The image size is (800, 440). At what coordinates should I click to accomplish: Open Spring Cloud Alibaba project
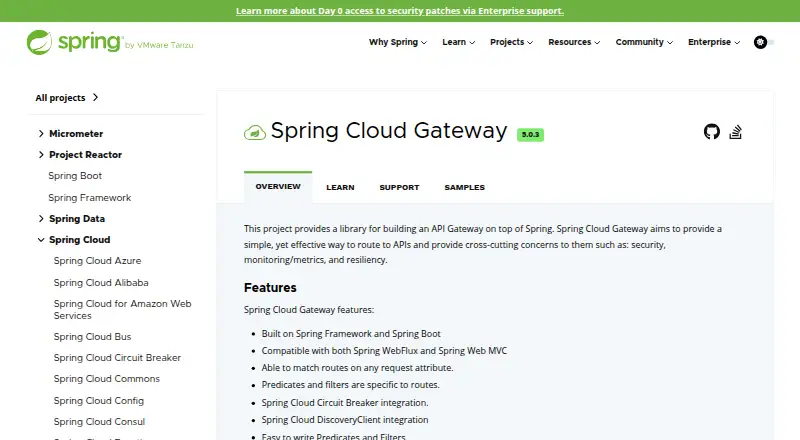click(101, 283)
